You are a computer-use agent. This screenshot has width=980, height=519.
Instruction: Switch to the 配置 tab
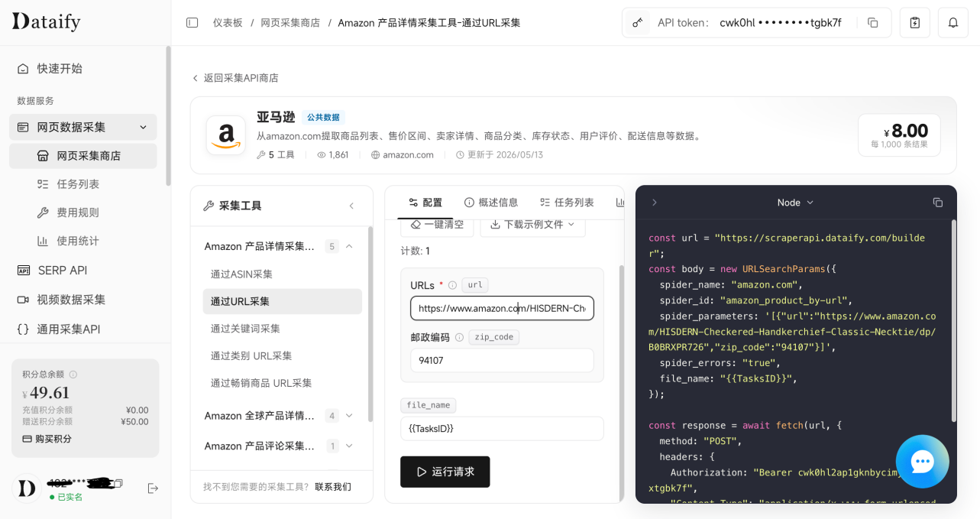425,203
